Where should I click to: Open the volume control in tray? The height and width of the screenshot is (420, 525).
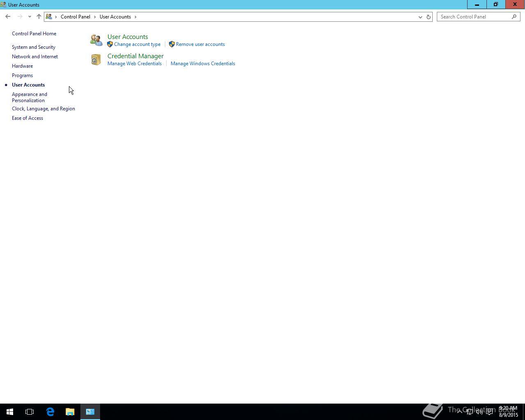click(479, 412)
